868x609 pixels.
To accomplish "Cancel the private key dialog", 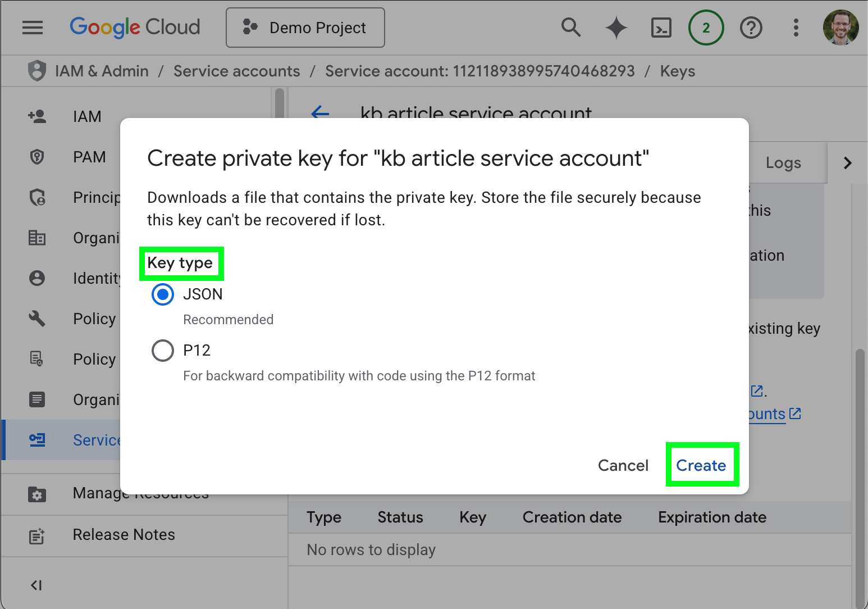I will [623, 465].
